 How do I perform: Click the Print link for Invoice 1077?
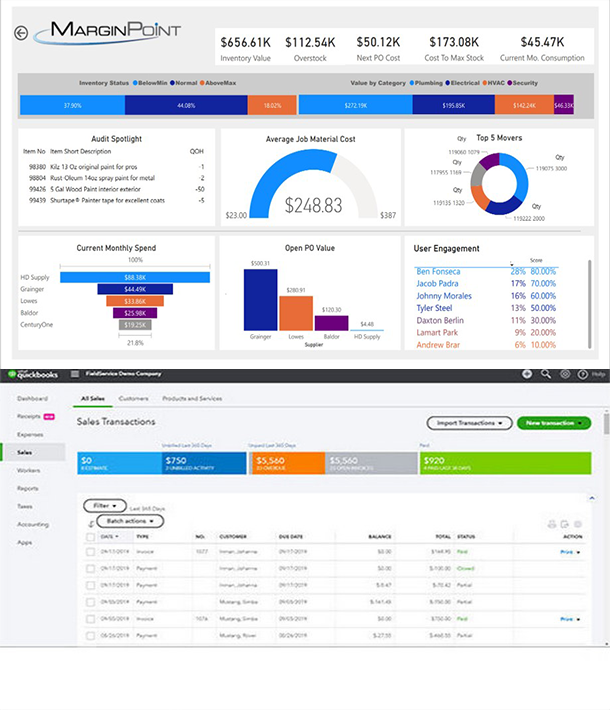[x=567, y=552]
